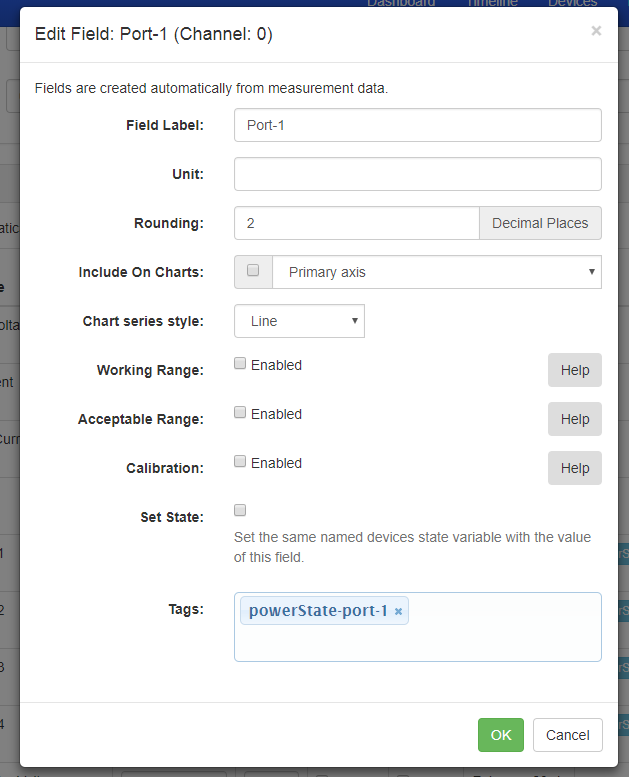Toggle the Set State checkbox

(240, 510)
